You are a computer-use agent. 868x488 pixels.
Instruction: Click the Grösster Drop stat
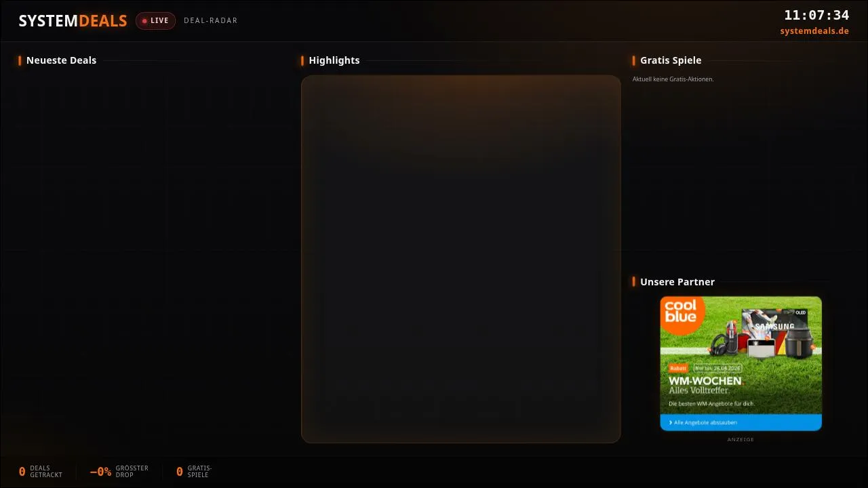(x=119, y=472)
